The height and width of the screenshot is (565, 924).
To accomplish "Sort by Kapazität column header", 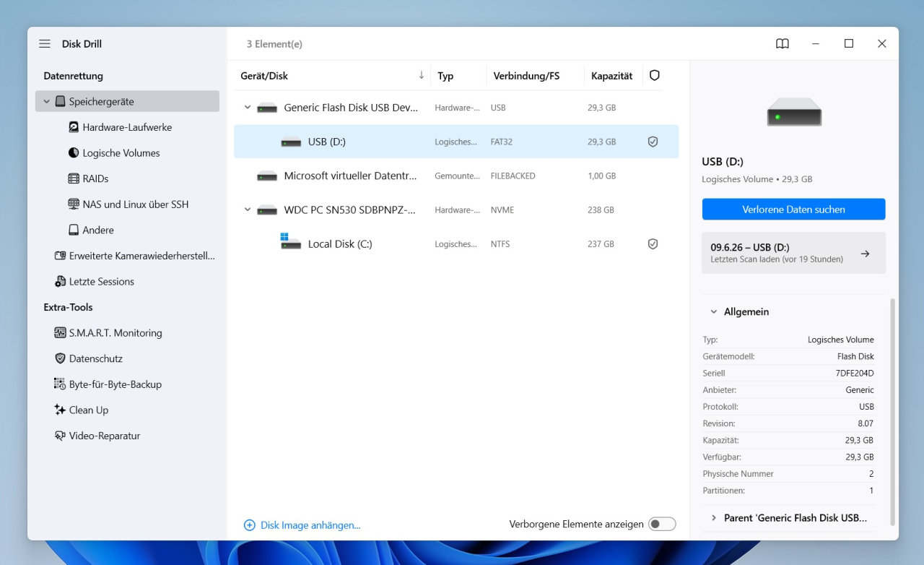I will (611, 76).
